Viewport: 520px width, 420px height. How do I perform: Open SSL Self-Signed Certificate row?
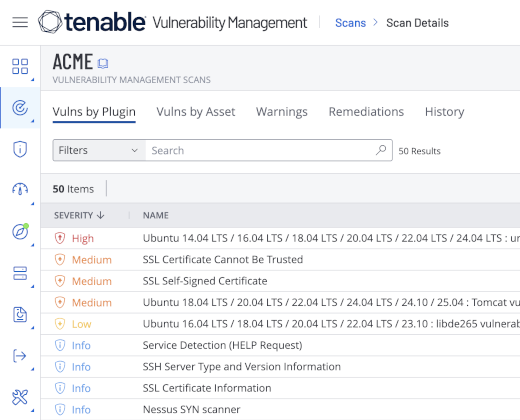280,281
